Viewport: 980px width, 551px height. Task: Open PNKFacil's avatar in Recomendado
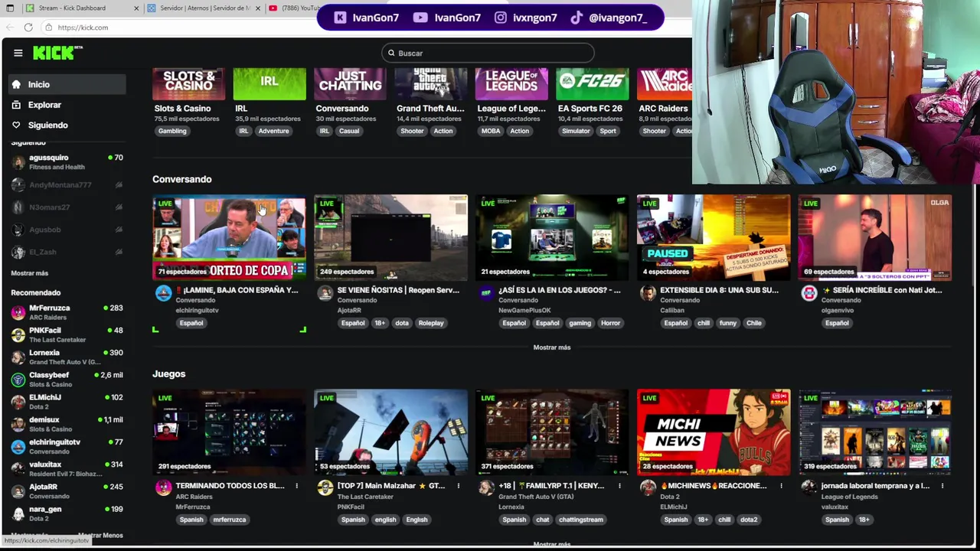(18, 334)
